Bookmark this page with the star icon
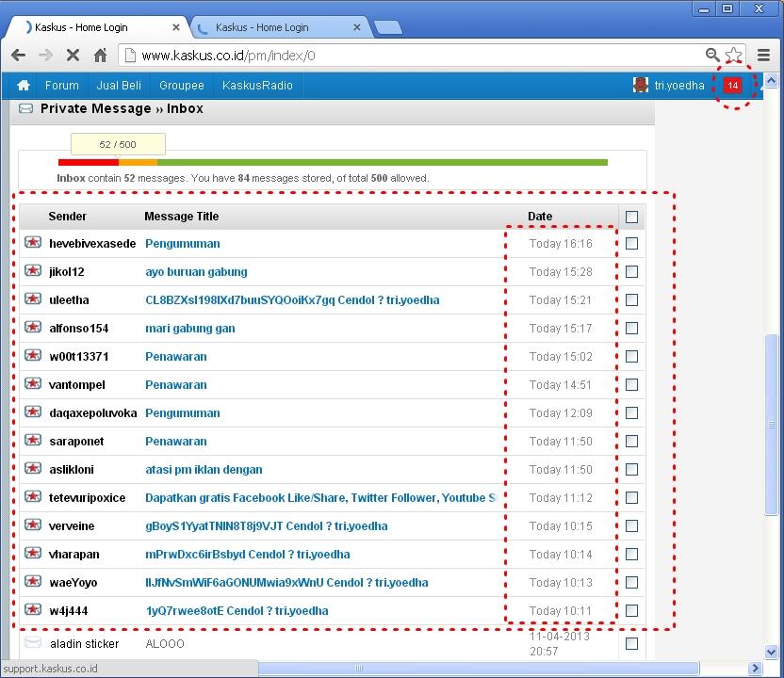 point(733,55)
